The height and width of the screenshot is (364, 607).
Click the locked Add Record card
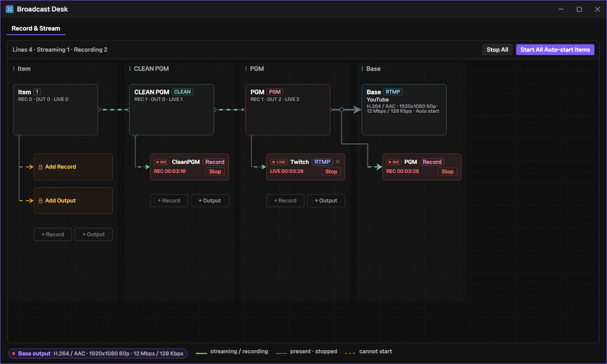(73, 167)
